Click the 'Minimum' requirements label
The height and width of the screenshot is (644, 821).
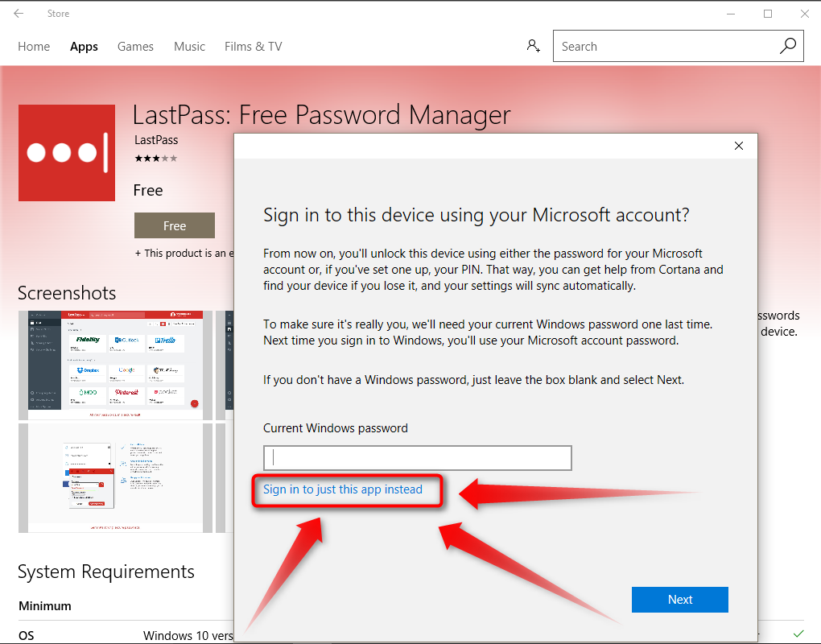[x=45, y=606]
